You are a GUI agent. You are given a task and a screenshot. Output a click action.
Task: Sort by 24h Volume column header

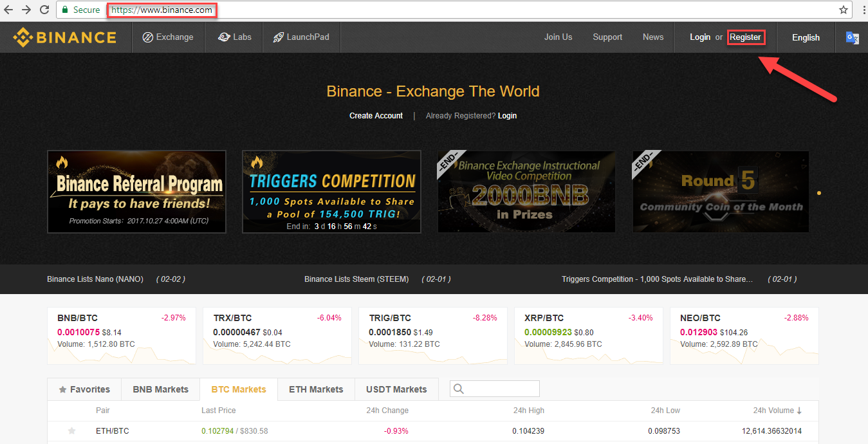click(x=777, y=411)
